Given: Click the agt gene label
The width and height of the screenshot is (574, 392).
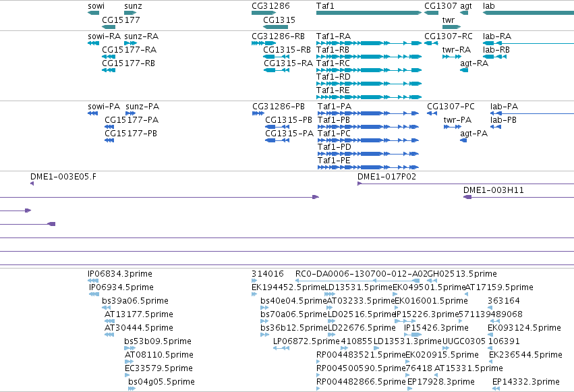Looking at the screenshot, I should point(466,6).
